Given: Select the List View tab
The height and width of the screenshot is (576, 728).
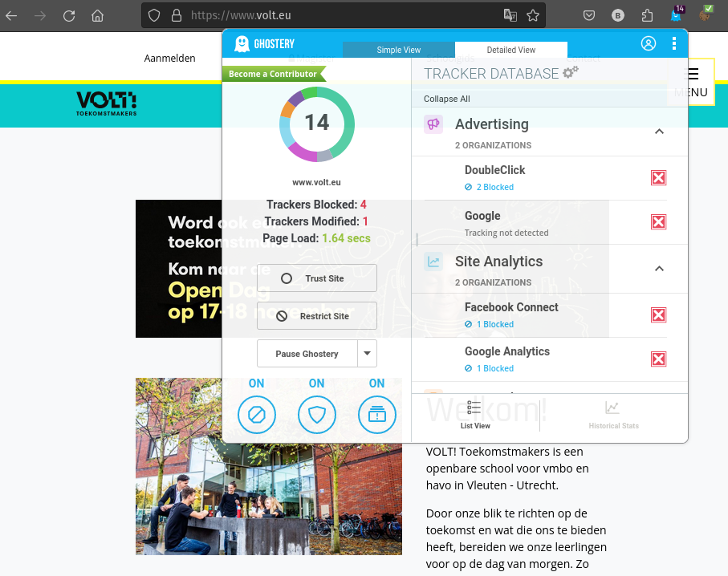Looking at the screenshot, I should (x=475, y=415).
